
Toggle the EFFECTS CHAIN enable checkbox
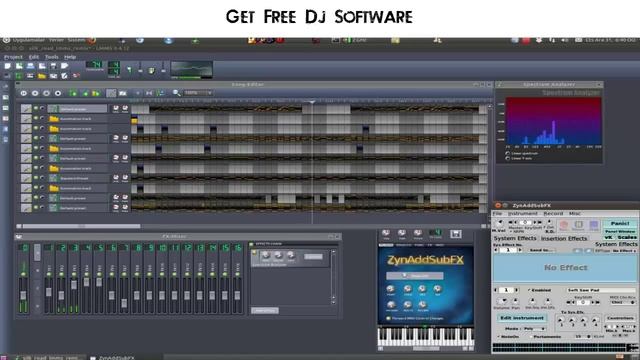coord(252,244)
